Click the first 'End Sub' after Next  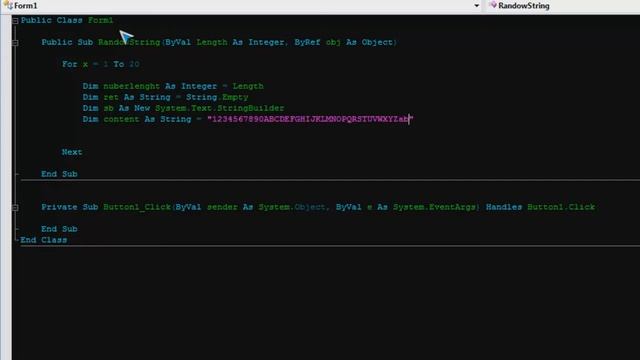click(59, 174)
